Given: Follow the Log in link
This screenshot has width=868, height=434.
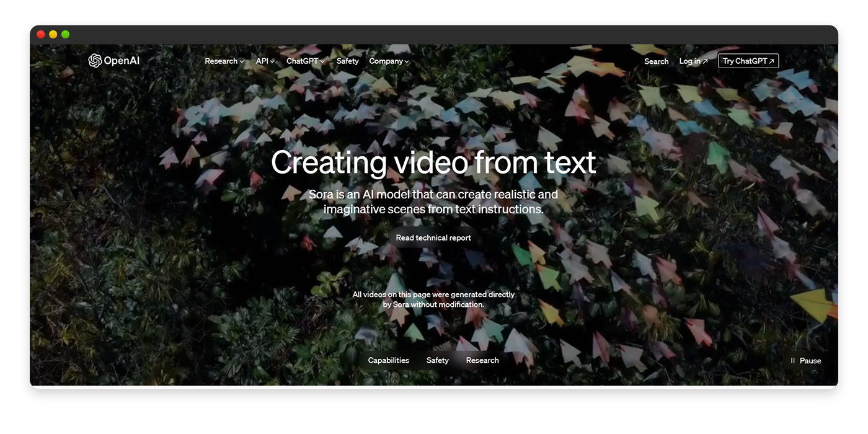Looking at the screenshot, I should 693,61.
